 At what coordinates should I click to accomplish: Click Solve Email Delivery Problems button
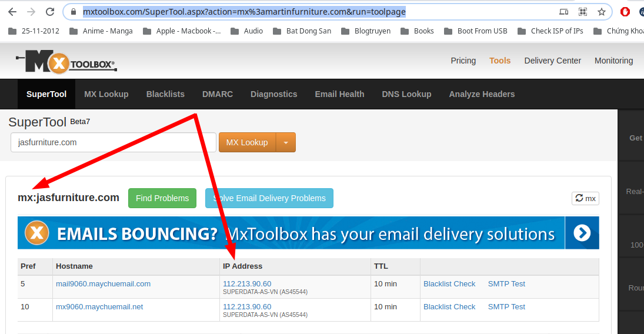pyautogui.click(x=269, y=198)
